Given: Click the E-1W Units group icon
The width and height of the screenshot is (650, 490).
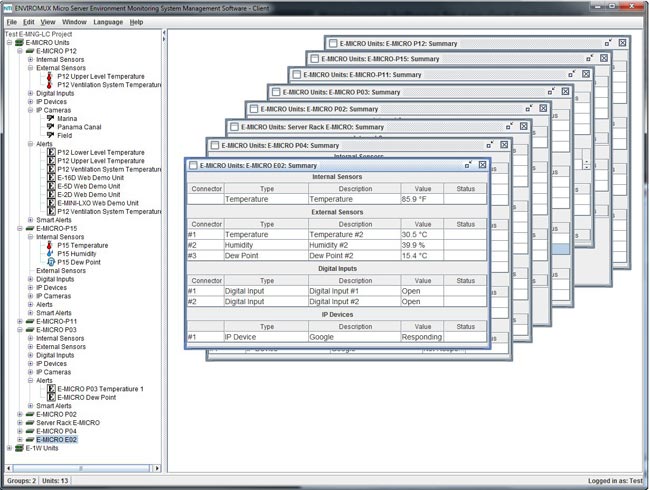Looking at the screenshot, I should 19,448.
